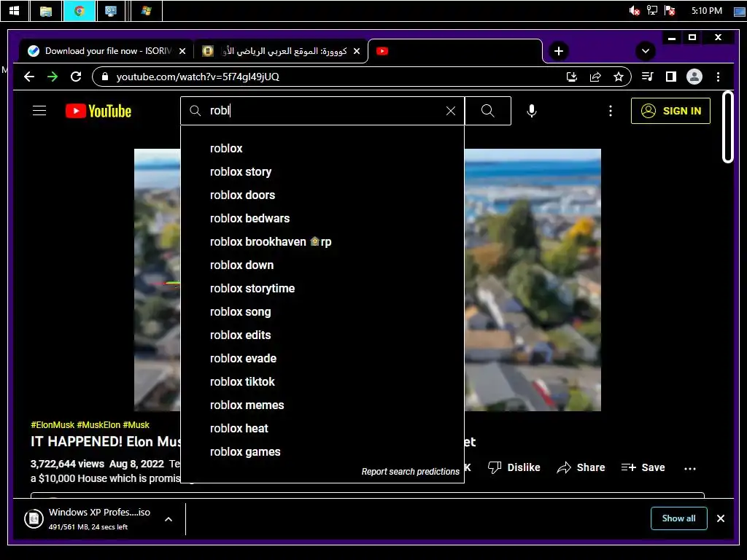The height and width of the screenshot is (560, 747).
Task: Open Chrome's three-dot menu
Action: [x=718, y=77]
